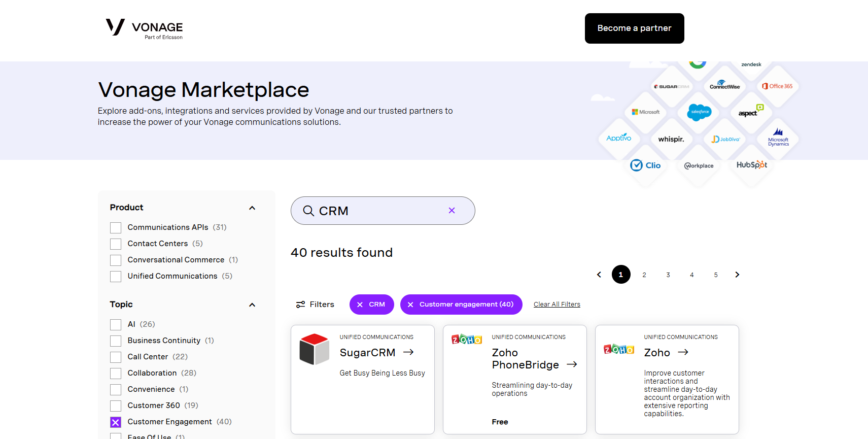Enable the Communications APIs checkbox
Viewport: 868px width, 439px height.
pyautogui.click(x=116, y=228)
